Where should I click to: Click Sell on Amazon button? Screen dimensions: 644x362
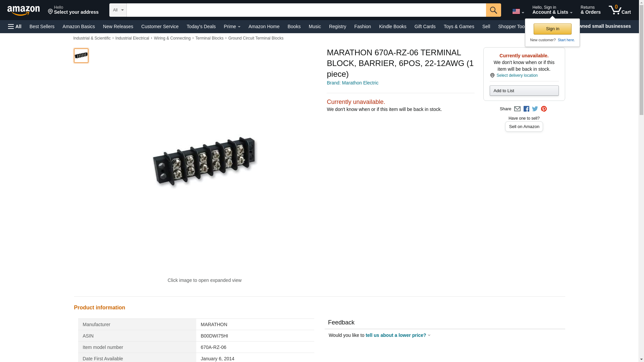click(x=524, y=127)
